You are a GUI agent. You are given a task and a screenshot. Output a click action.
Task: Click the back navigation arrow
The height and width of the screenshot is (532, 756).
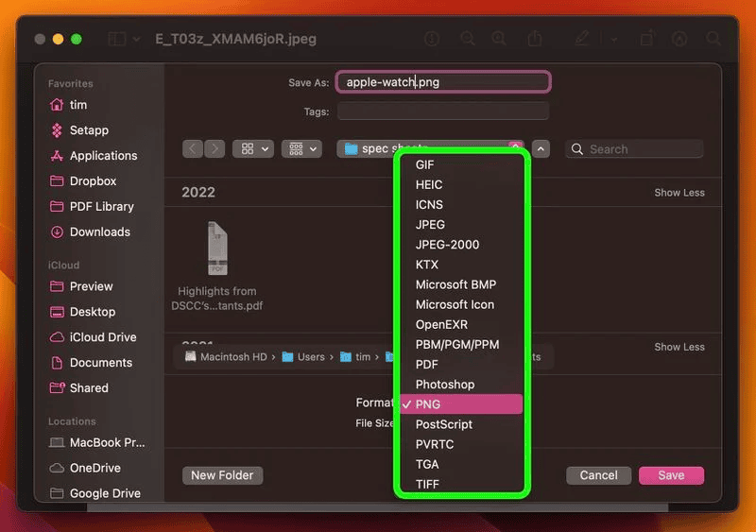[193, 149]
